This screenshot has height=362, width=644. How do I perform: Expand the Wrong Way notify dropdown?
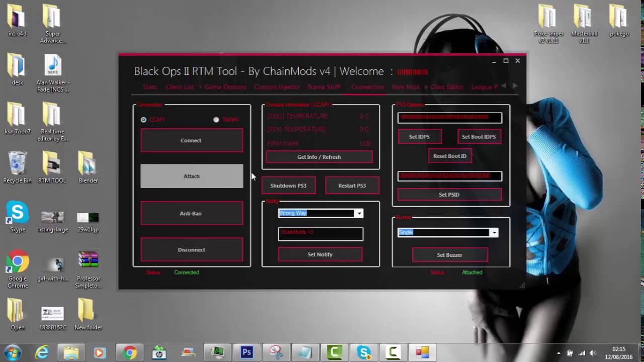coord(359,213)
